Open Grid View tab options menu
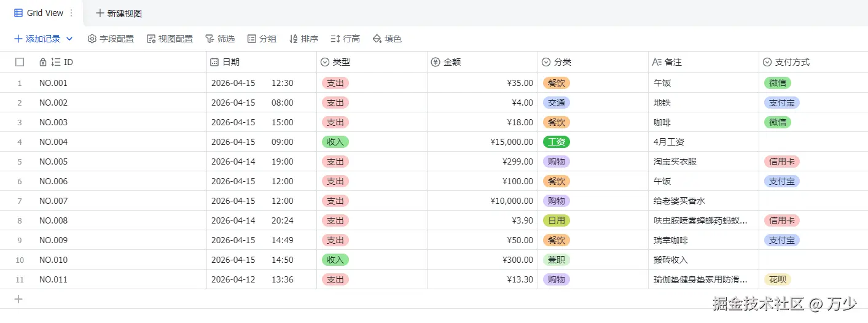The width and height of the screenshot is (868, 323). (x=71, y=13)
